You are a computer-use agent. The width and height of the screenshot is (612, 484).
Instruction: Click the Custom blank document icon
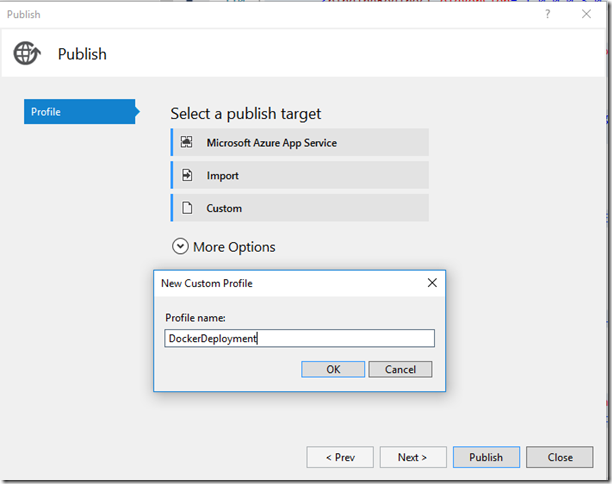click(187, 208)
